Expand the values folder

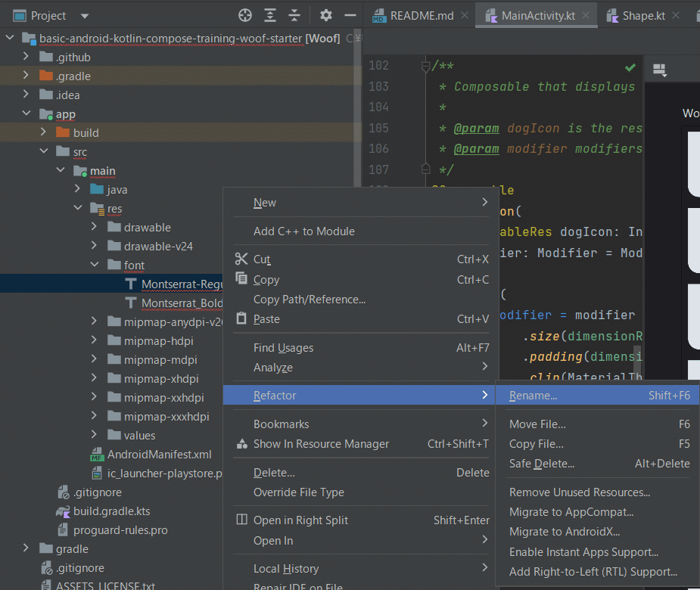pyautogui.click(x=94, y=435)
